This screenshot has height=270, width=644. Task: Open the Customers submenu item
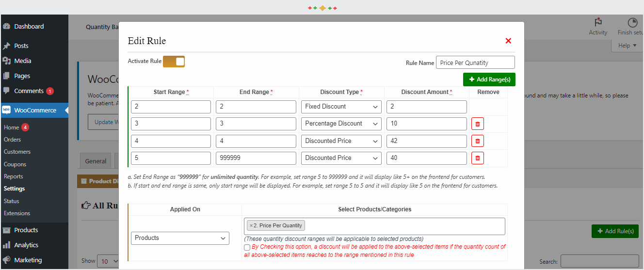pos(17,152)
